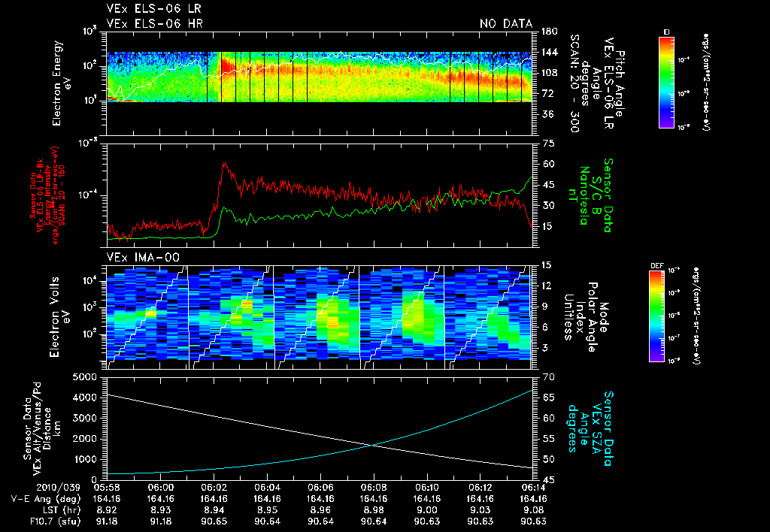
Task: Click the DEF color scale bar
Action: 656,316
